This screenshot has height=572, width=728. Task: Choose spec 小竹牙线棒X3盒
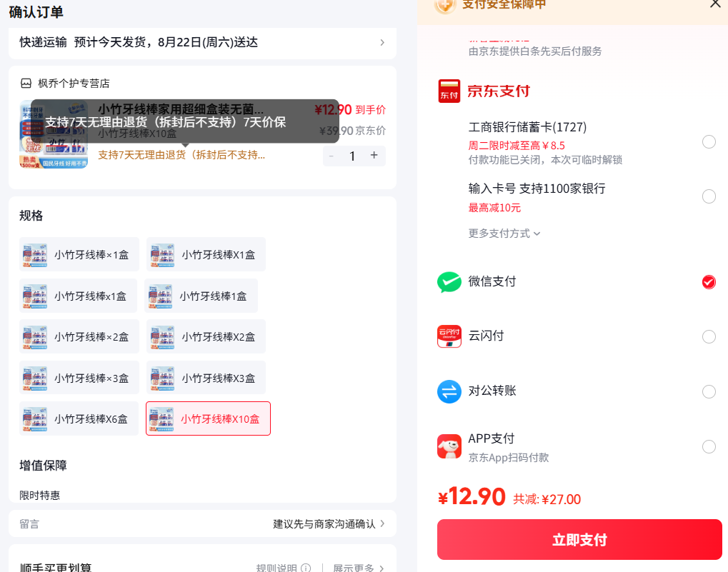[x=206, y=378]
